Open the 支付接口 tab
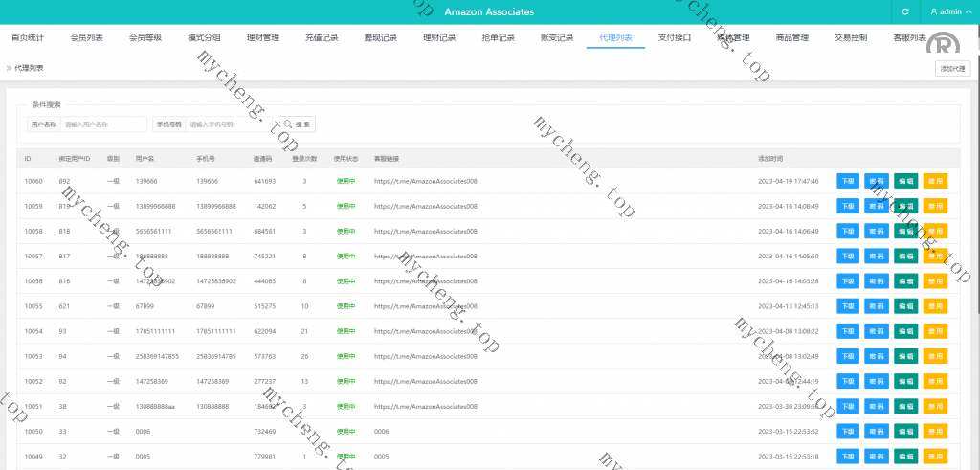The height and width of the screenshot is (470, 980). tap(674, 38)
